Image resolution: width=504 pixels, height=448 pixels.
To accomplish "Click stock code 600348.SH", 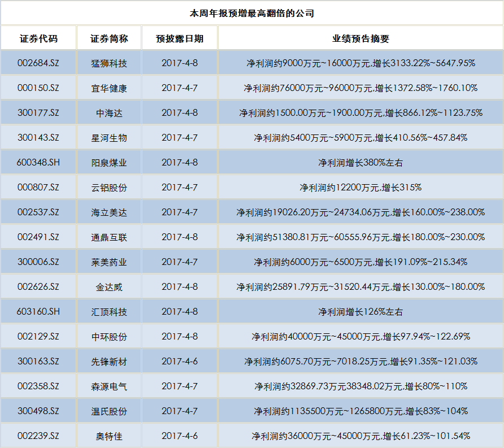I will pos(38,162).
